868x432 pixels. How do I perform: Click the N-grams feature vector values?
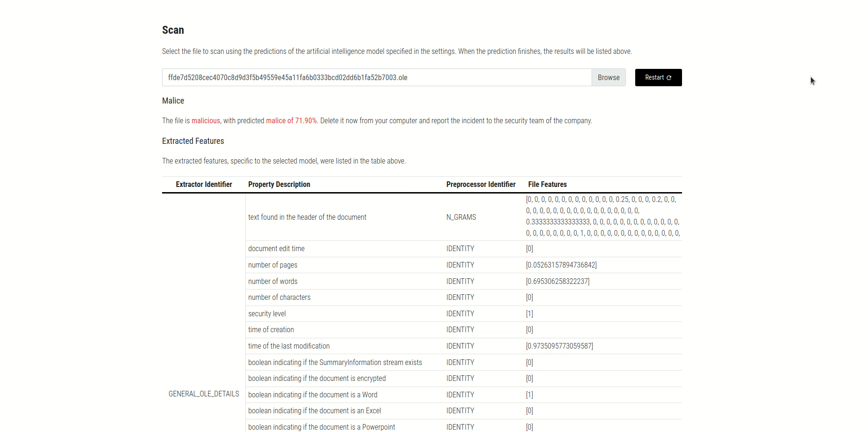click(x=603, y=216)
